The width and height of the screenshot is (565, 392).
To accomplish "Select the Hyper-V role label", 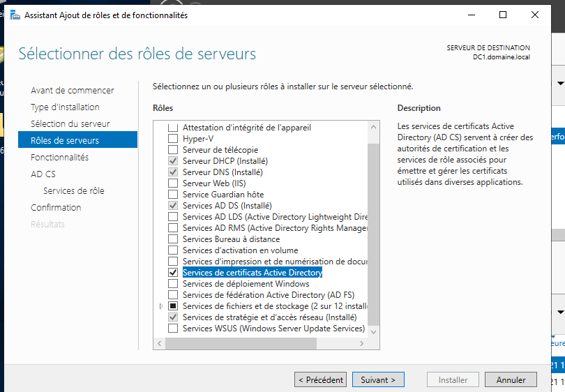I will (x=198, y=139).
